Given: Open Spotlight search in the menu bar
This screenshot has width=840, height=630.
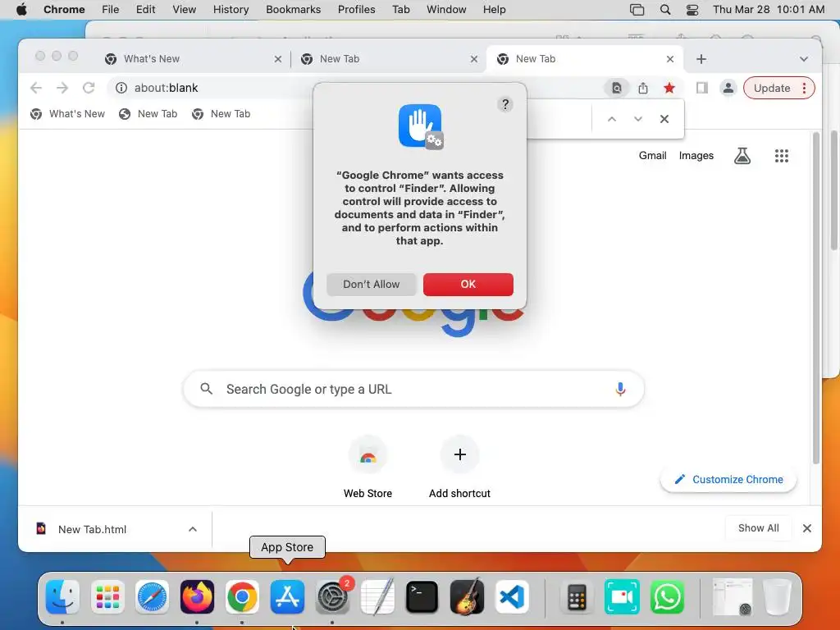Looking at the screenshot, I should pyautogui.click(x=664, y=10).
